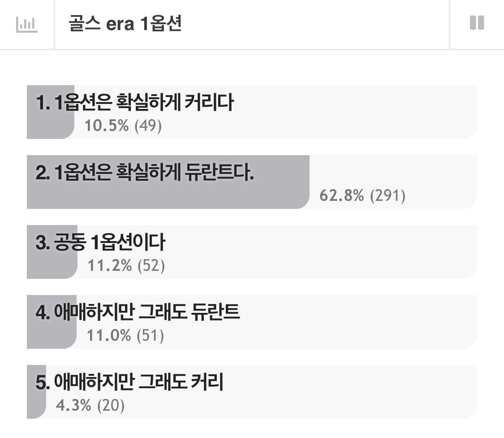Click the 11.2% (52) result label
Viewport: 504px width, 438px height.
tap(126, 265)
